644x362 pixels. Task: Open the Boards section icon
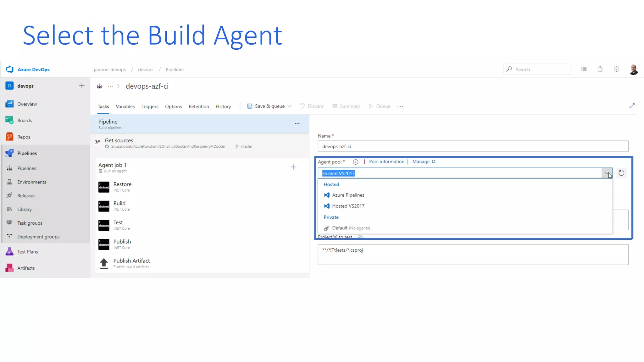(x=9, y=120)
